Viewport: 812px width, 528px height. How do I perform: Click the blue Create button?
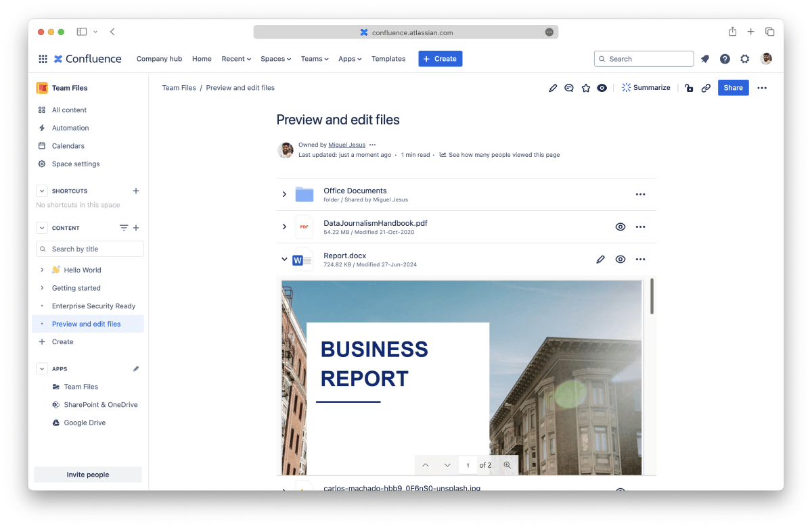point(440,59)
